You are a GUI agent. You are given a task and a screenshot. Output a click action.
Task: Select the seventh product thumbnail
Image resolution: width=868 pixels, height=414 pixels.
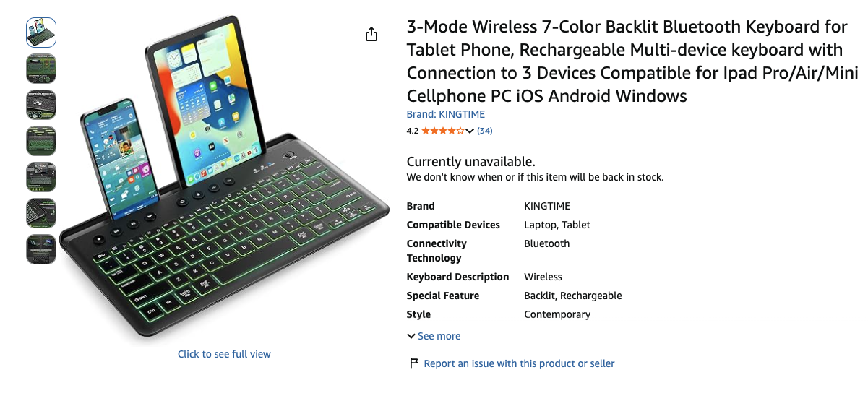tap(41, 249)
